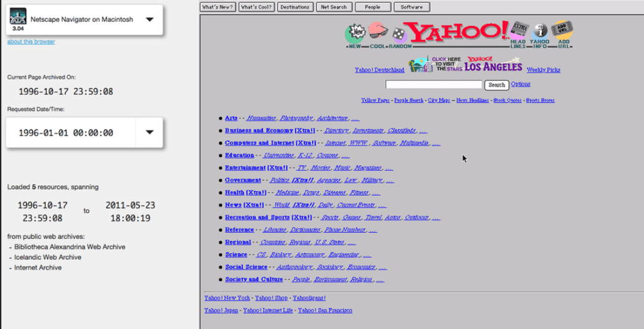Open the about this browser link
The width and height of the screenshot is (644, 329).
tap(31, 41)
